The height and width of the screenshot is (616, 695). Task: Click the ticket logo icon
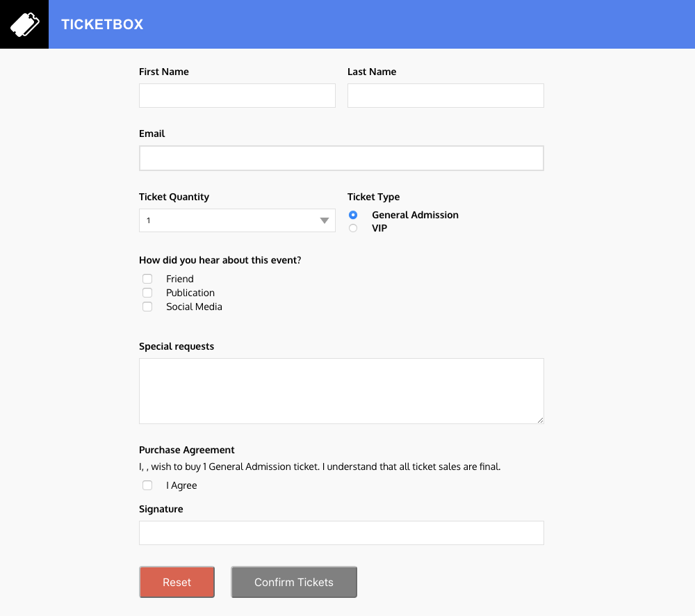24,24
